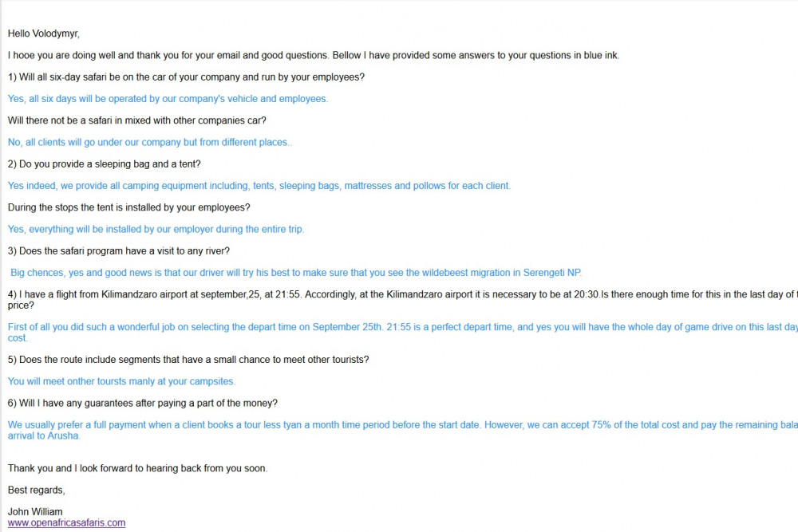Click the question about visiting any river
798x532 pixels.
click(119, 251)
